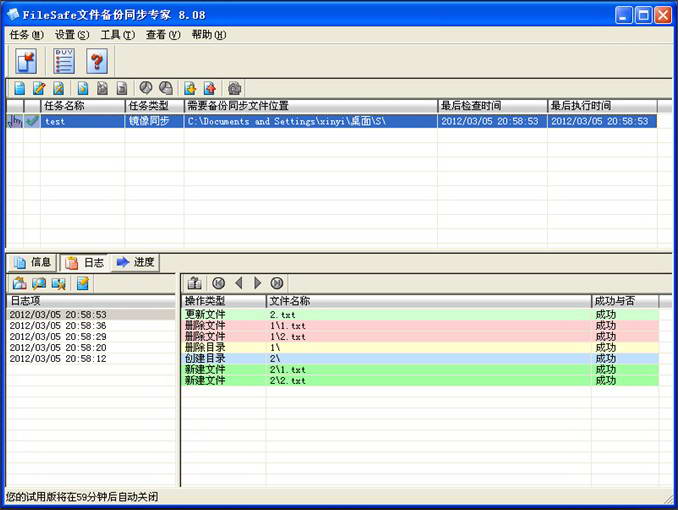The image size is (678, 510).
Task: Select log entry 2012/03/05 20:58:29
Action: 91,337
